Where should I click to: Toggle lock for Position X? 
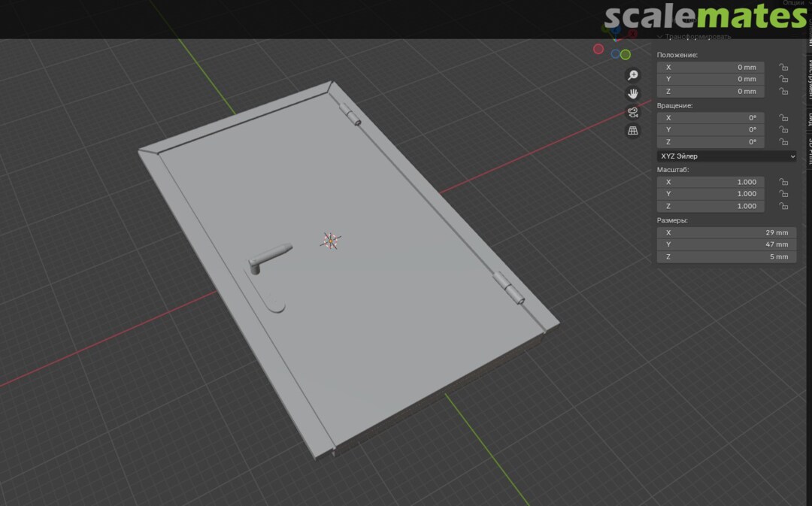coord(783,67)
